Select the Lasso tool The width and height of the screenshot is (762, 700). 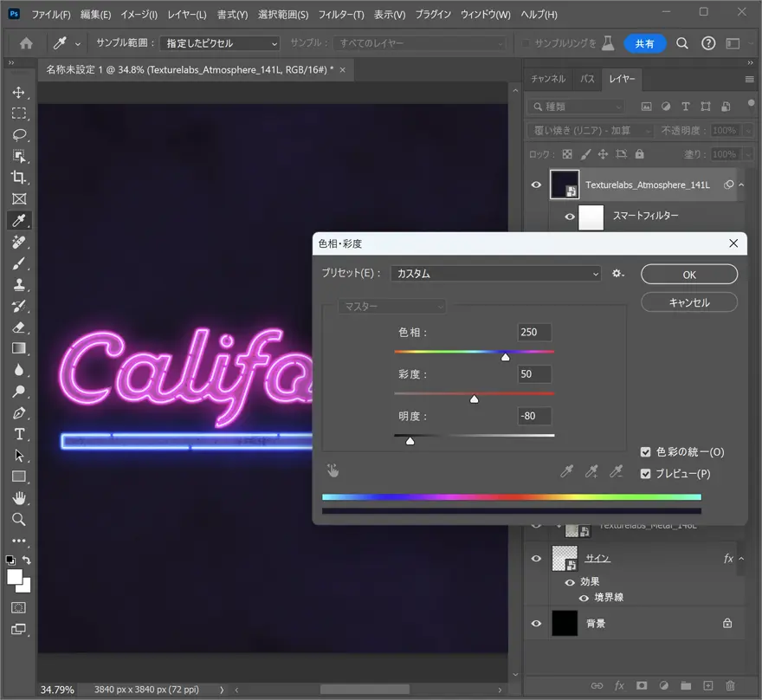coord(19,134)
